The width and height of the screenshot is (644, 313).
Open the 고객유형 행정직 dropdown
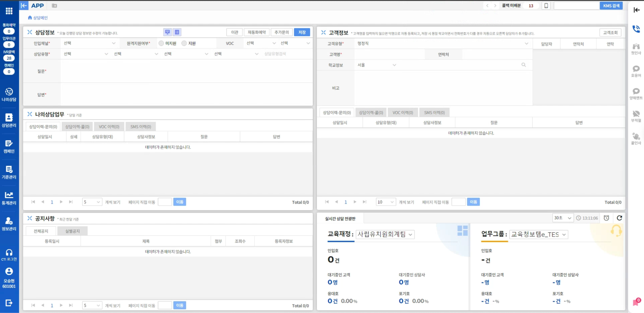(443, 43)
